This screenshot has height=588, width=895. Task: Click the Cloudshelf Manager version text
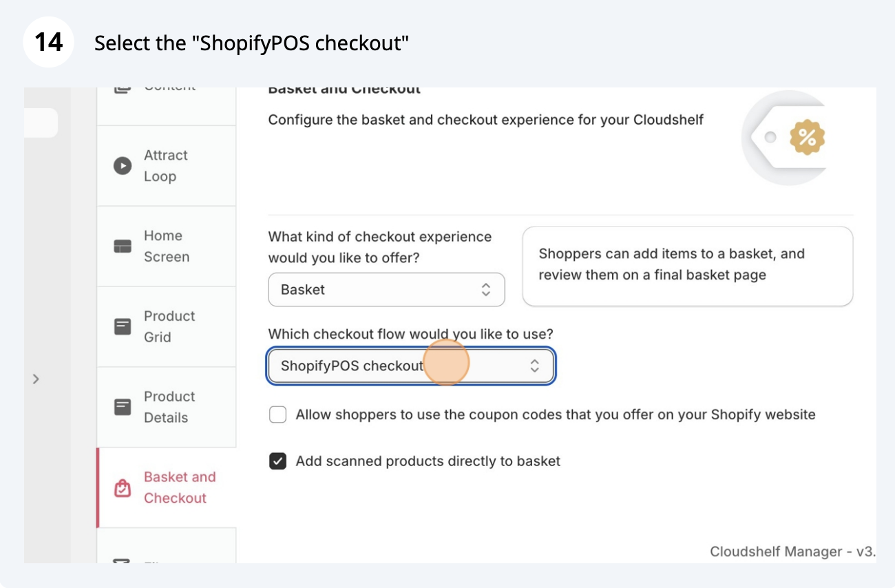[x=792, y=552]
